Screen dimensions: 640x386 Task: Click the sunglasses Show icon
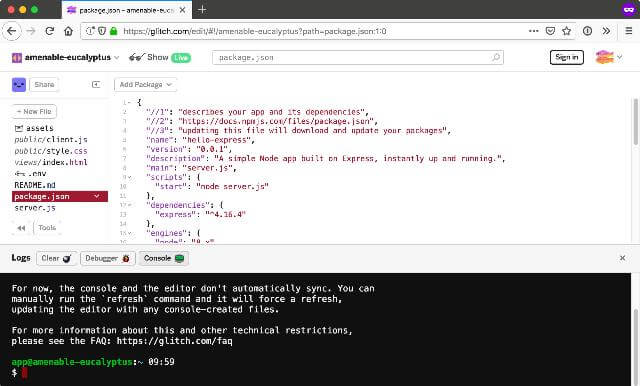click(x=137, y=58)
